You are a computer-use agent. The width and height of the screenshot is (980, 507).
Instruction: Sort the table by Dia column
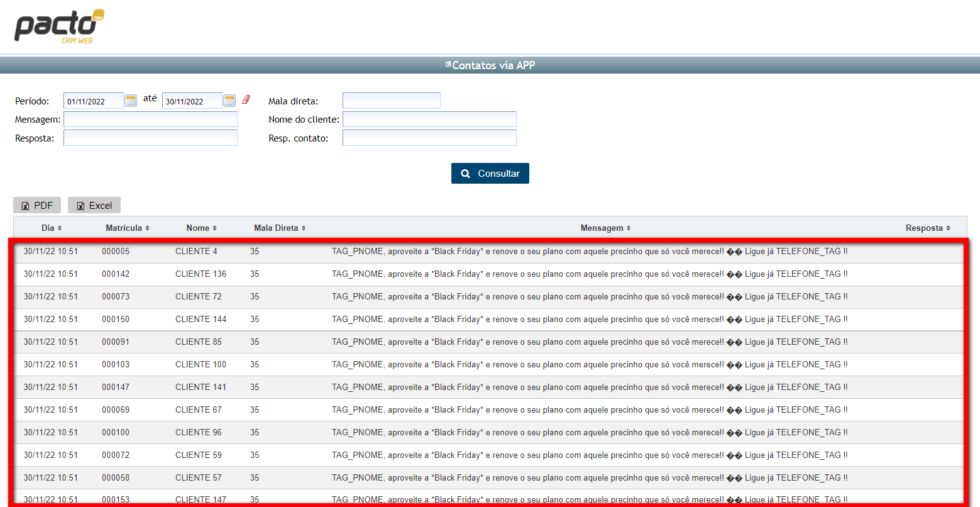[x=52, y=228]
